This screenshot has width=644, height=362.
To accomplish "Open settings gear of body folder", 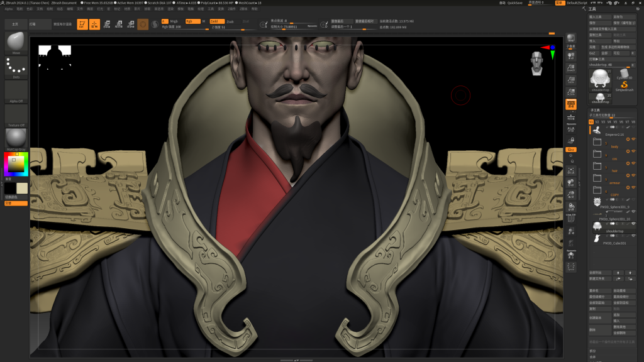I will coord(628,139).
